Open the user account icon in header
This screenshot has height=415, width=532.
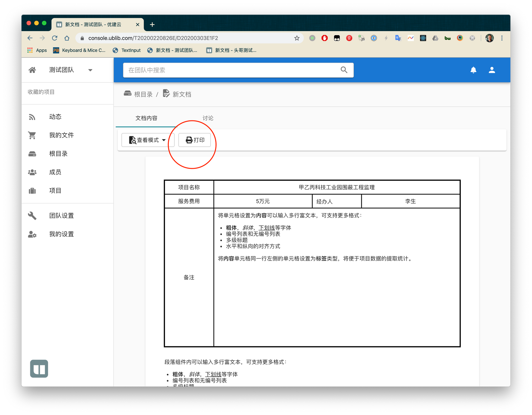492,70
